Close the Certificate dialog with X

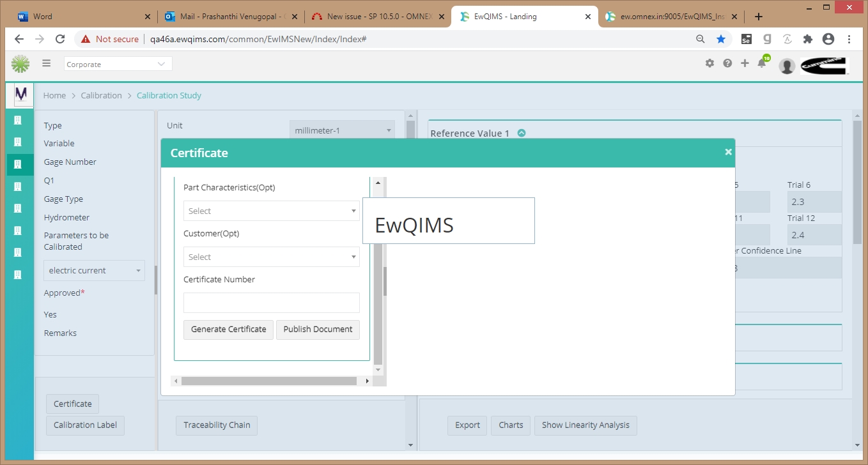728,152
